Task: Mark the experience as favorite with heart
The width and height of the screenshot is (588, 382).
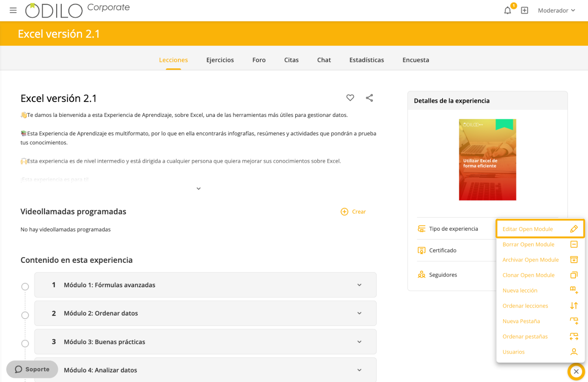Action: 350,98
